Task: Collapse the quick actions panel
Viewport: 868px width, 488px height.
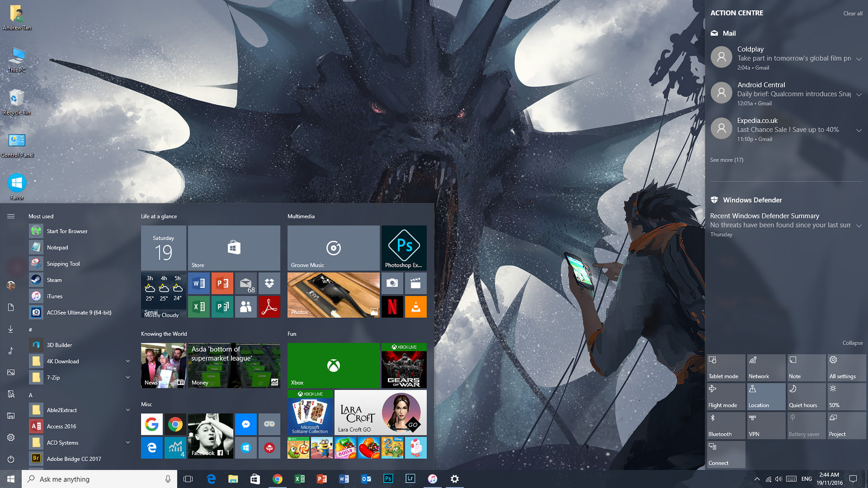Action: [853, 343]
